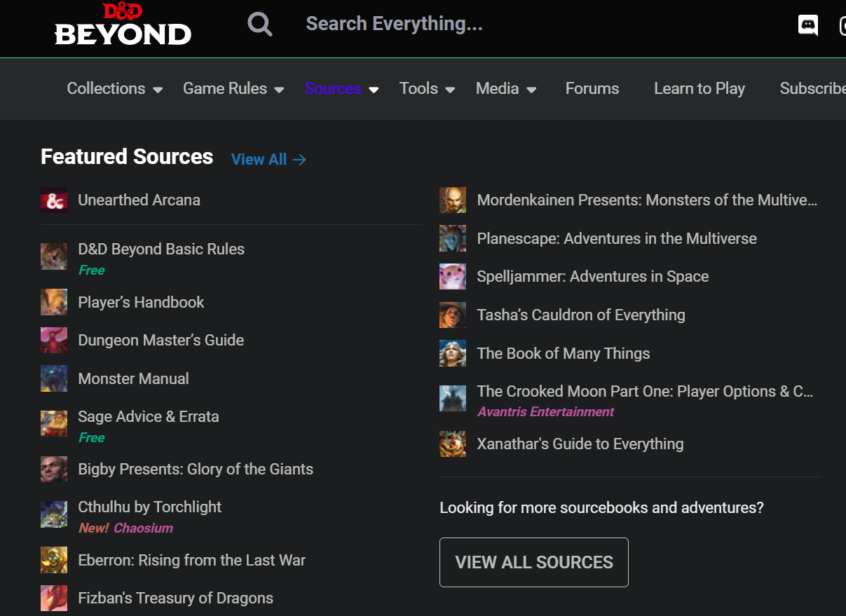
Task: Click the D&D Beyond Basic Rules thumbnail
Action: 54,256
